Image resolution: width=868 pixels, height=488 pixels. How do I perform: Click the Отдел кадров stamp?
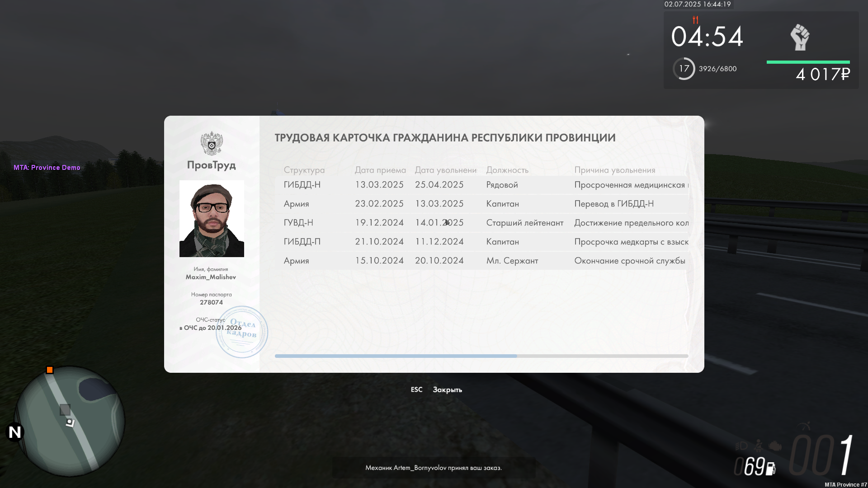tap(242, 332)
